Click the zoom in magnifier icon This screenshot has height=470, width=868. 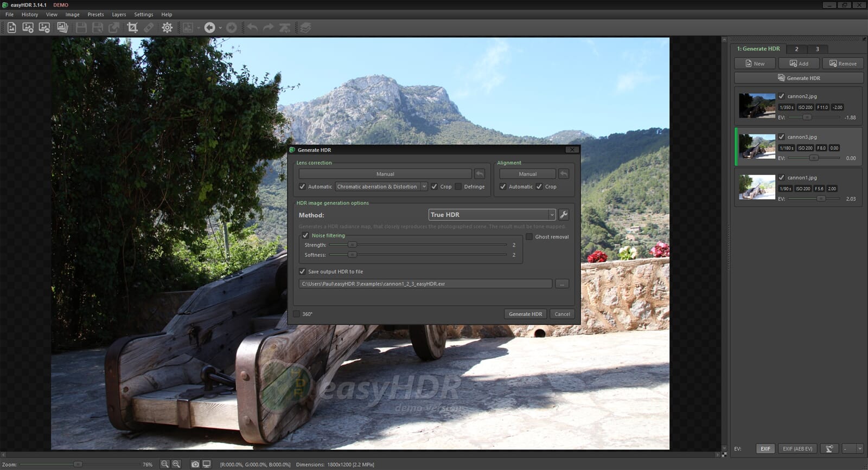(x=176, y=464)
